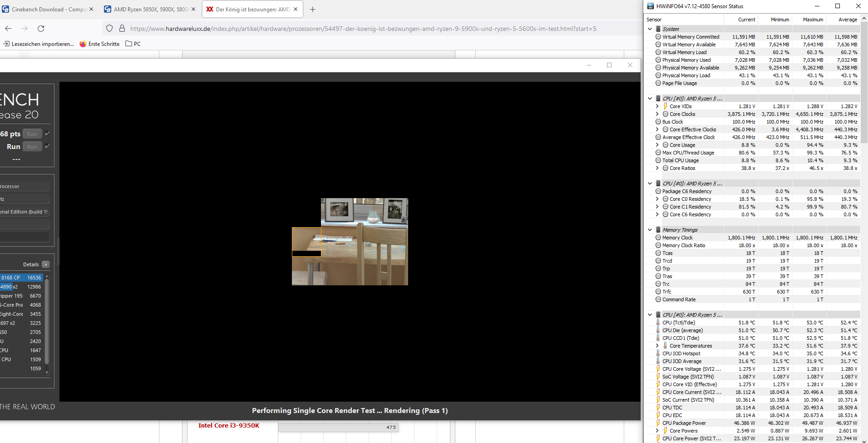Screen dimensions: 868x443
Task: Open the Erste Schritte bookmark
Action: (99, 44)
